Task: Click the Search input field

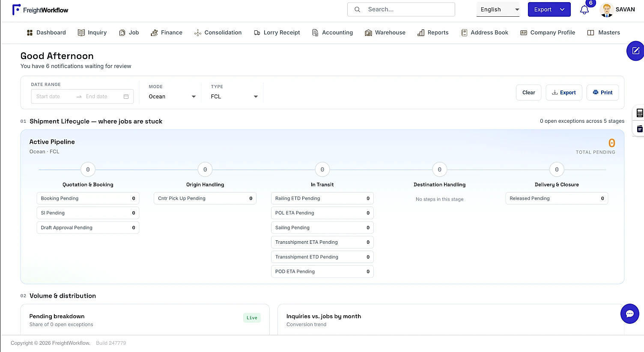Action: pos(401,9)
